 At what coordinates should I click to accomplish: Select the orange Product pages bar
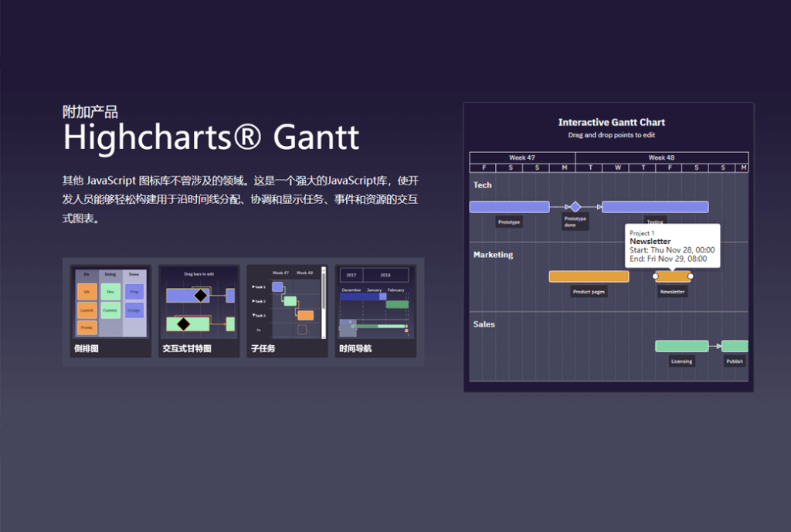[x=589, y=276]
